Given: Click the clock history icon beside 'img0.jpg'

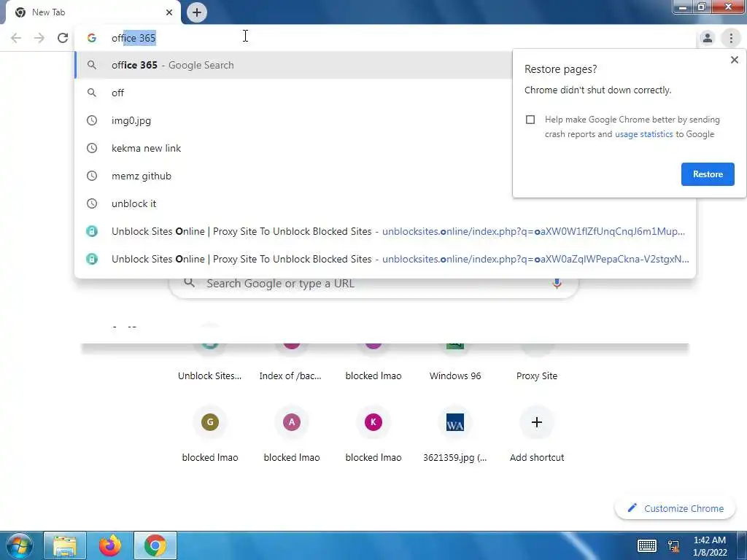Looking at the screenshot, I should (x=91, y=120).
